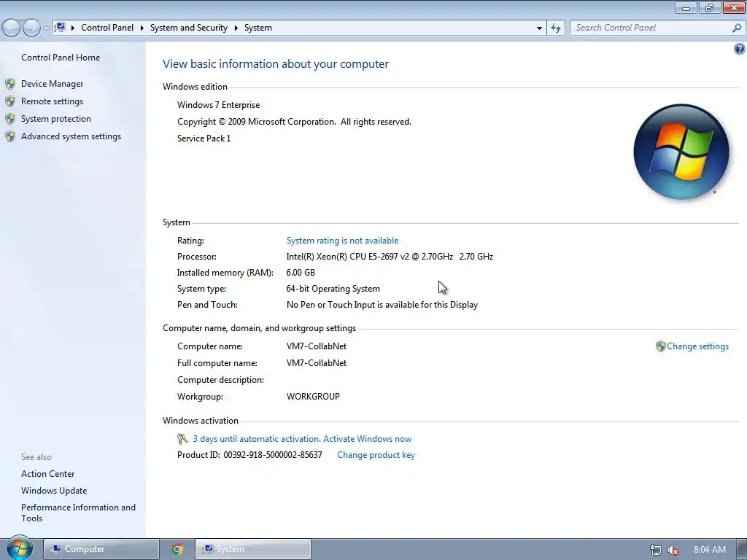
Task: Click the Service Pack 1 text
Action: pyautogui.click(x=204, y=138)
